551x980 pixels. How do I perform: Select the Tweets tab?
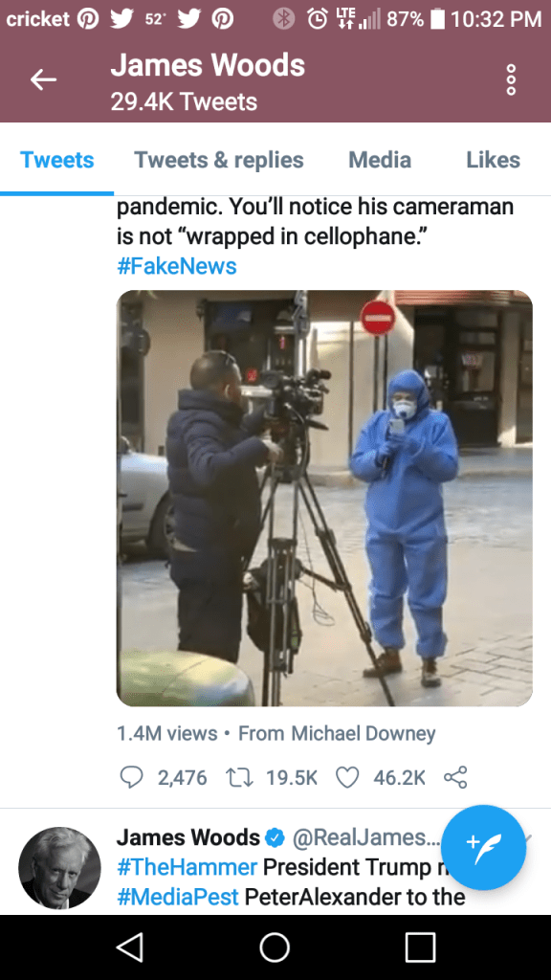point(56,160)
